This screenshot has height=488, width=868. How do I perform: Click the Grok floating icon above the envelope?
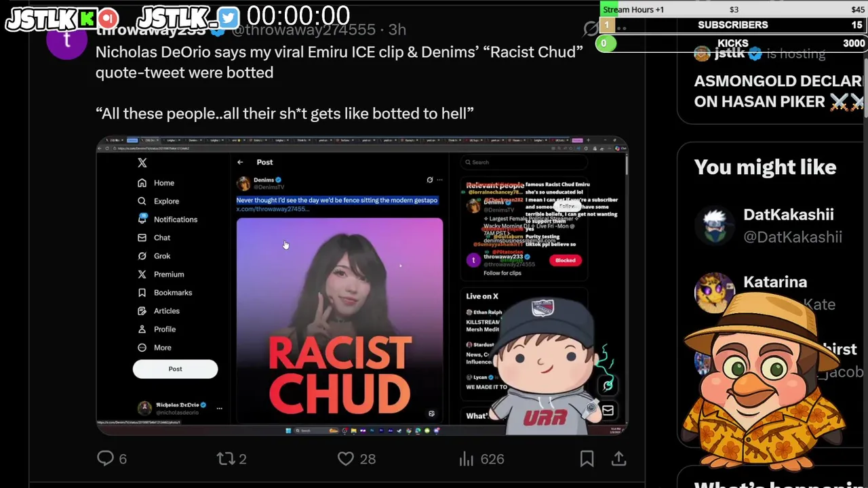(x=608, y=385)
